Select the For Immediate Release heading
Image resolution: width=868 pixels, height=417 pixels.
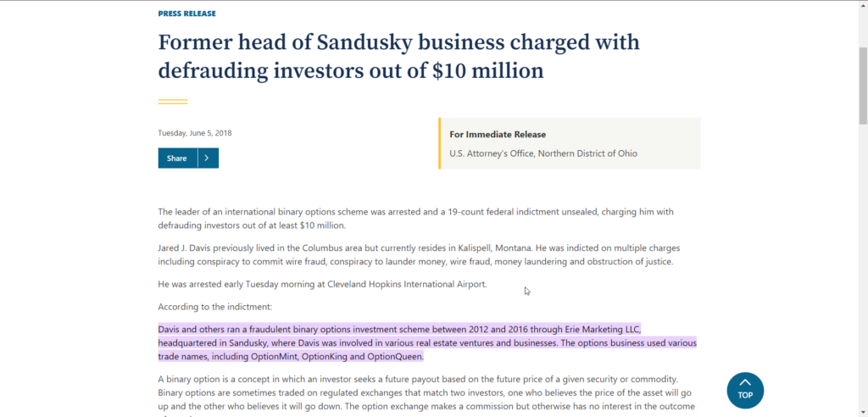click(x=498, y=135)
